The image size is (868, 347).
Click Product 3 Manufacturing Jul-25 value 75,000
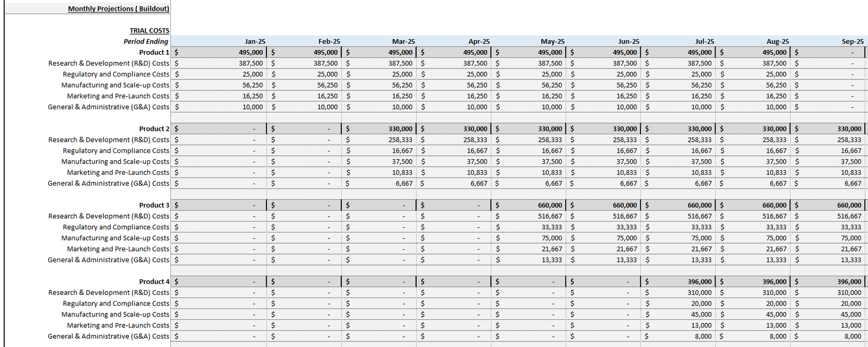701,238
